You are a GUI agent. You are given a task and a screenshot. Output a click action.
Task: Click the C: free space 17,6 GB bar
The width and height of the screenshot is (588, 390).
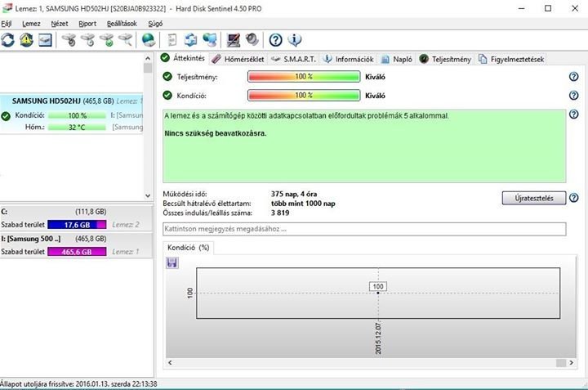(x=77, y=225)
